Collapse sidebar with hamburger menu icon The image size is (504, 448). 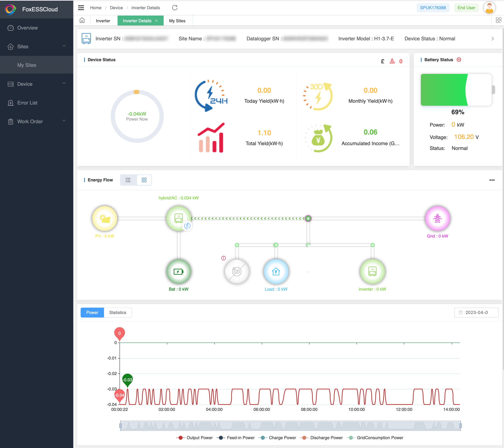click(x=81, y=8)
